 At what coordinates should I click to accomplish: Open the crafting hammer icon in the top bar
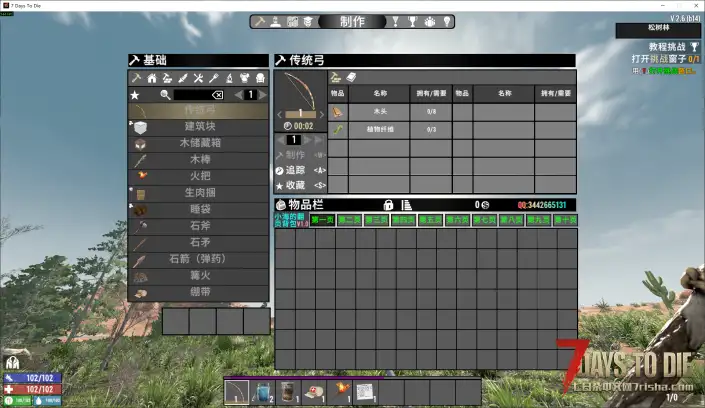pos(260,22)
